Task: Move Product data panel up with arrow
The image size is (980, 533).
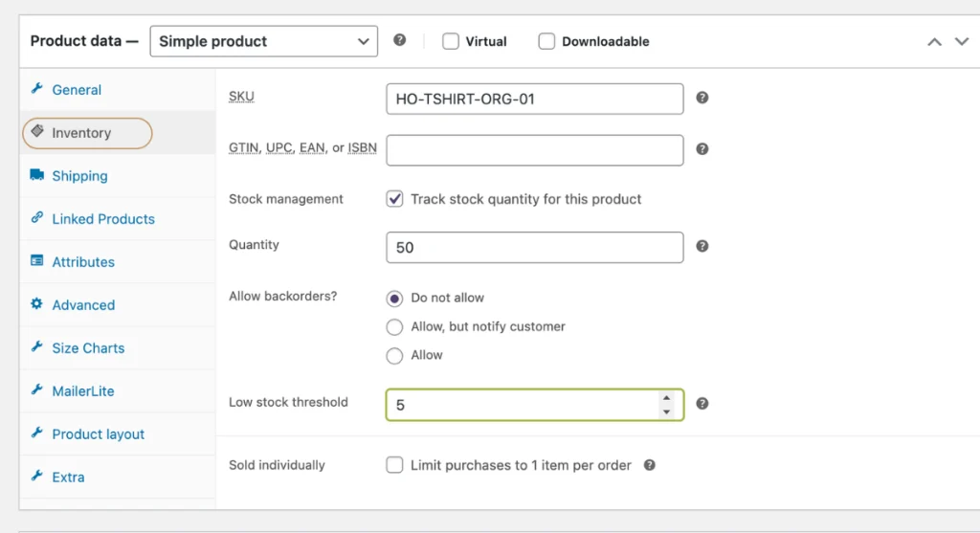Action: [934, 42]
